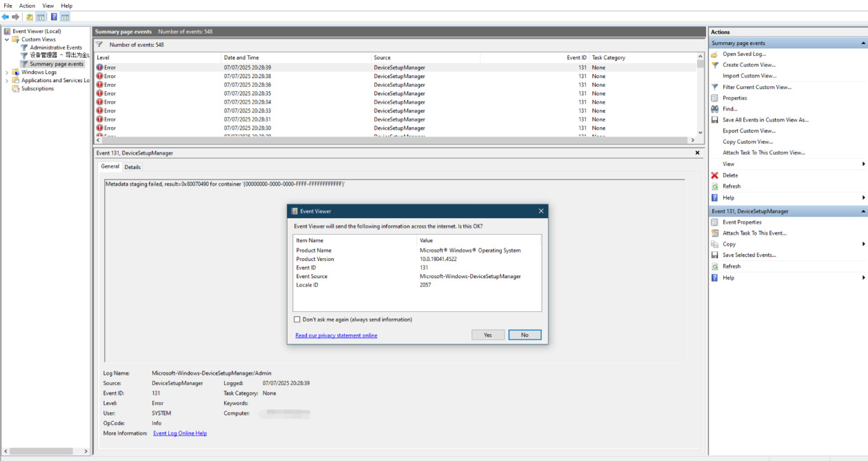This screenshot has width=868, height=461.
Task: Click the blue Help toolbar icon
Action: click(x=54, y=17)
